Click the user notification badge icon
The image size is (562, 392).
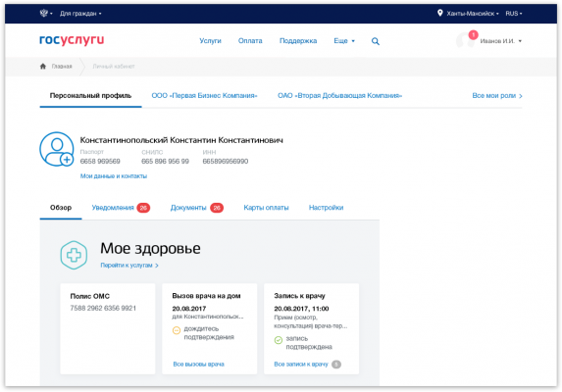[x=473, y=34]
